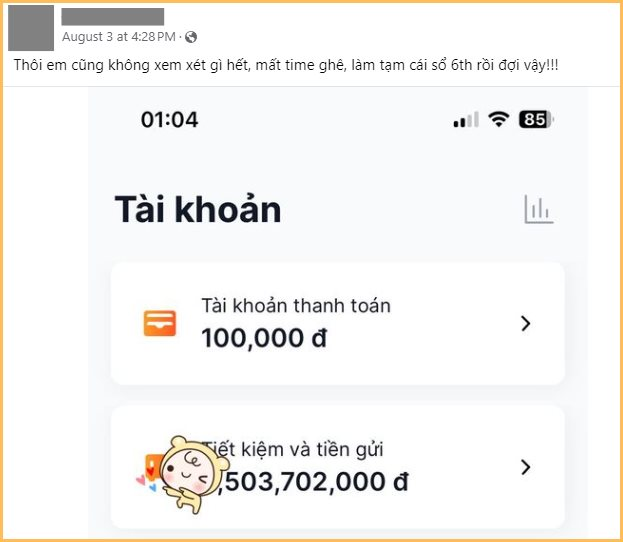This screenshot has width=623, height=542.
Task: Click the battery 85 indicator icon
Action: 536,119
